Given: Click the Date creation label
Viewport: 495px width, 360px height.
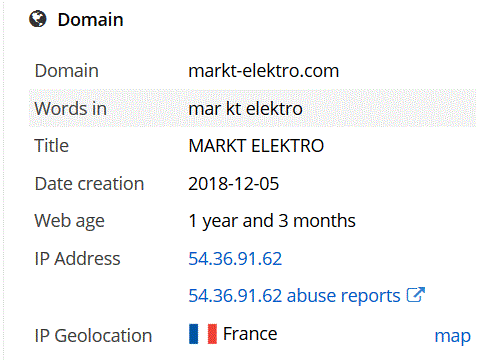Looking at the screenshot, I should [x=89, y=184].
